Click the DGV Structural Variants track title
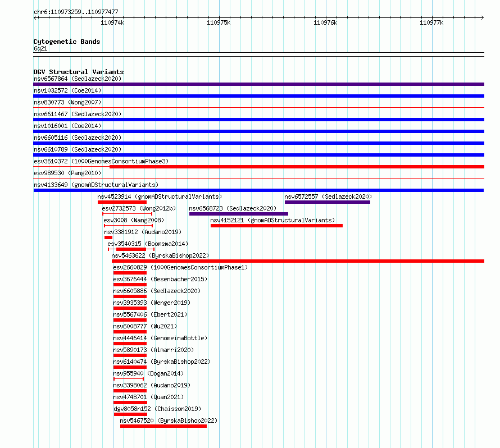 click(x=79, y=72)
